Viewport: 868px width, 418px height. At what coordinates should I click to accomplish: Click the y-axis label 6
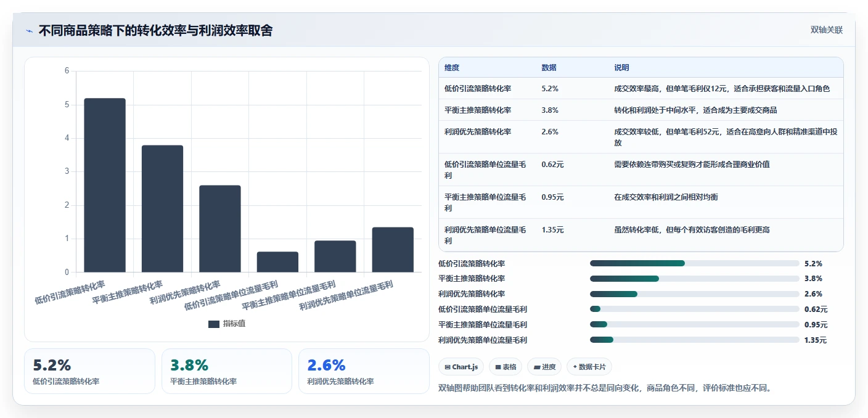pos(67,71)
